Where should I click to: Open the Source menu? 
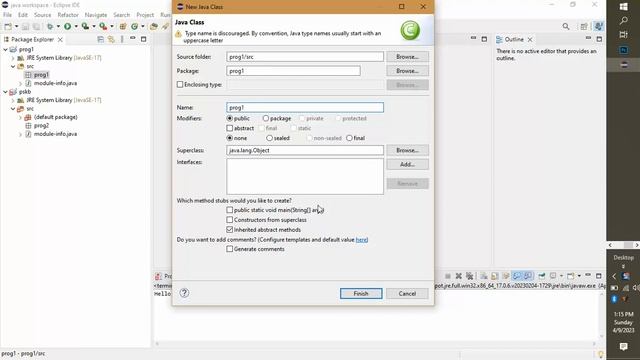[x=42, y=15]
